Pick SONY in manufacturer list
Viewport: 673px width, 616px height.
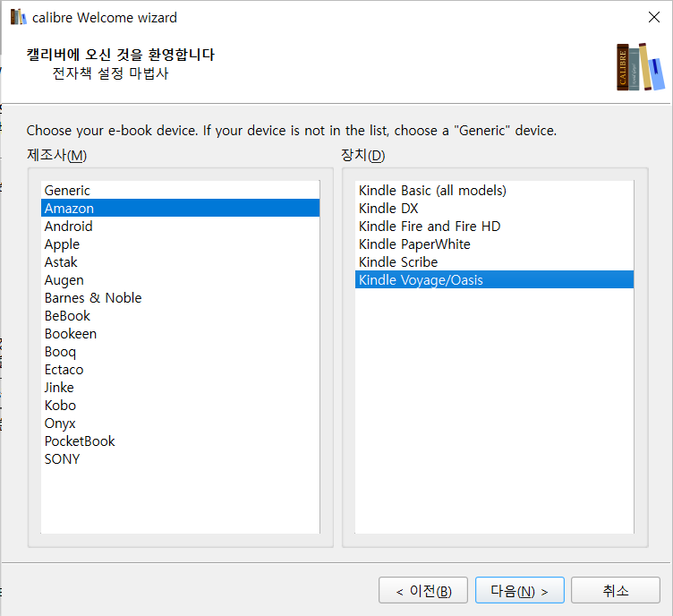[180, 459]
